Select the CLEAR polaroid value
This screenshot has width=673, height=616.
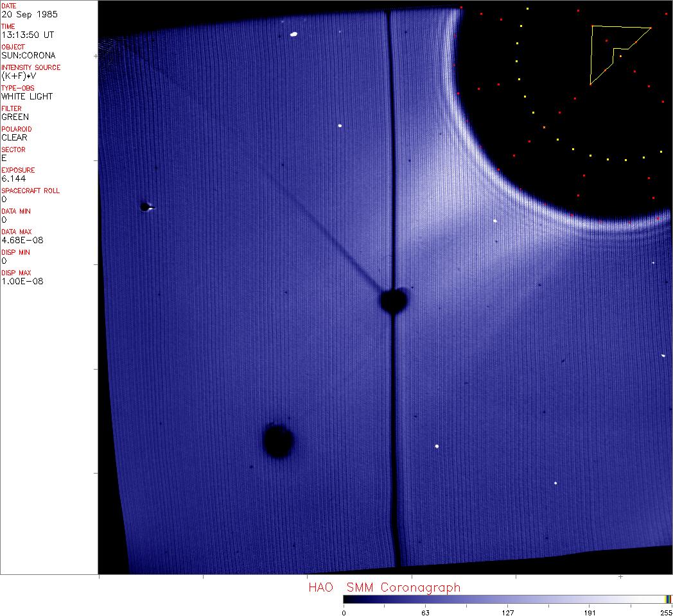point(14,138)
